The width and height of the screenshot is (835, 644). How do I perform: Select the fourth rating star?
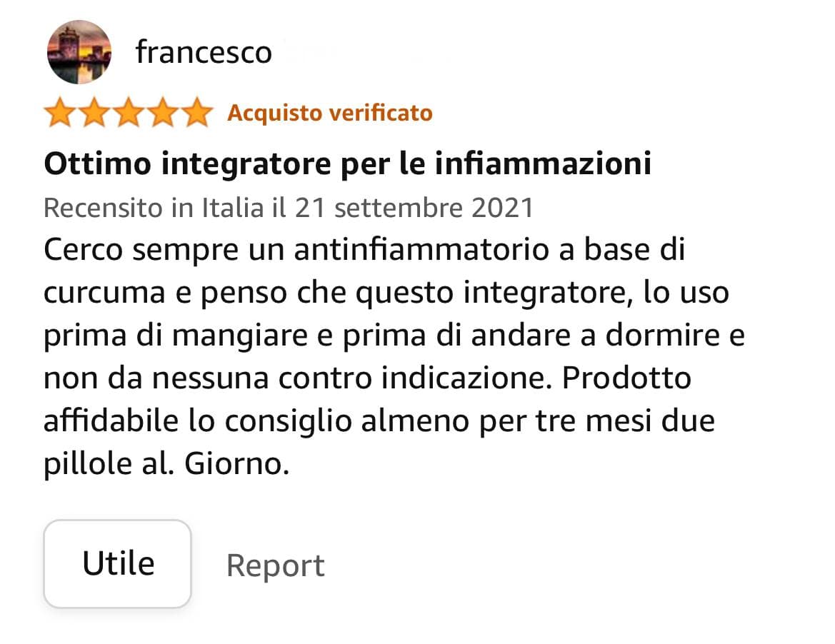163,112
